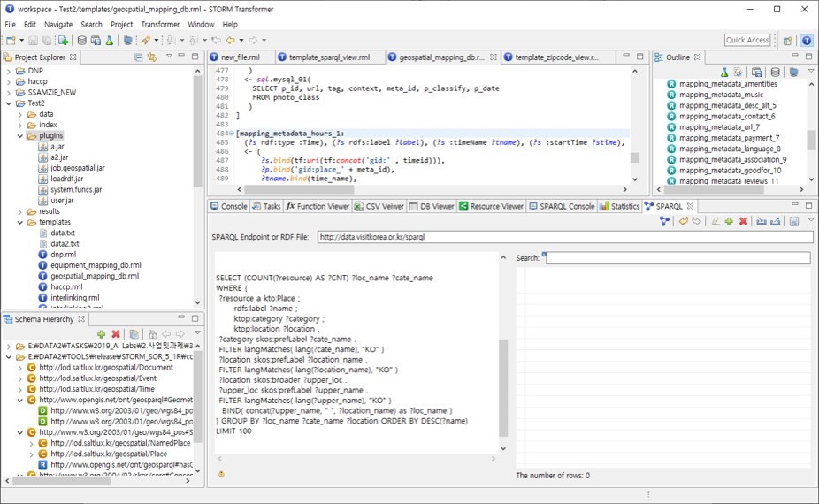This screenshot has height=504, width=819.
Task: Click the database cylinder icon in main toolbar
Action: 82,40
